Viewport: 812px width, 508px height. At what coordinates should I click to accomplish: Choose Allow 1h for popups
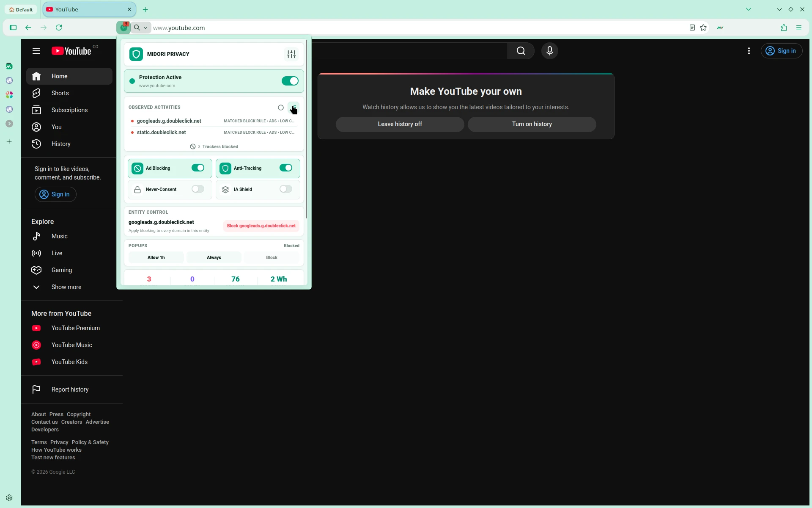click(156, 257)
